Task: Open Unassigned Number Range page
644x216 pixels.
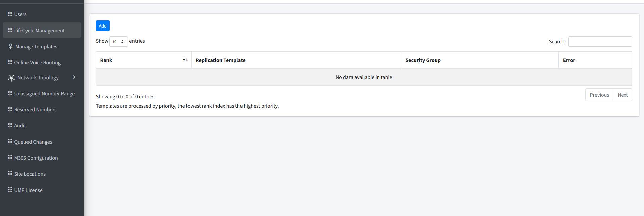Action: tap(44, 94)
